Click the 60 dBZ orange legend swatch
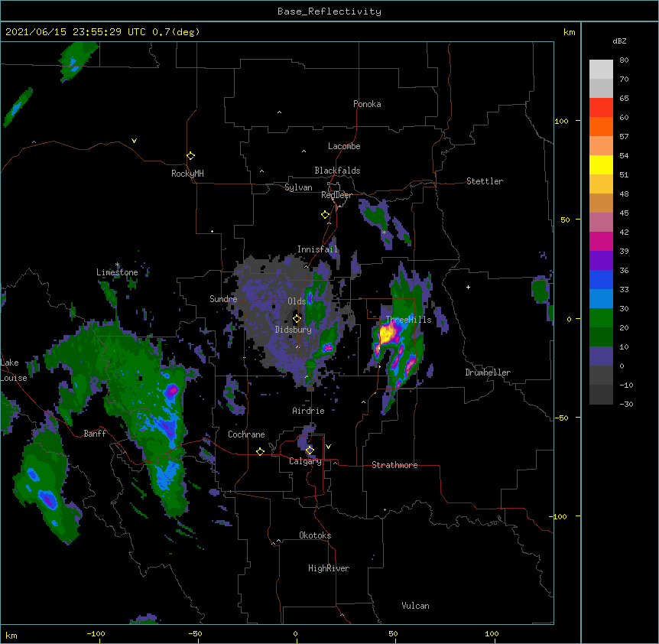659x644 pixels. [x=601, y=126]
